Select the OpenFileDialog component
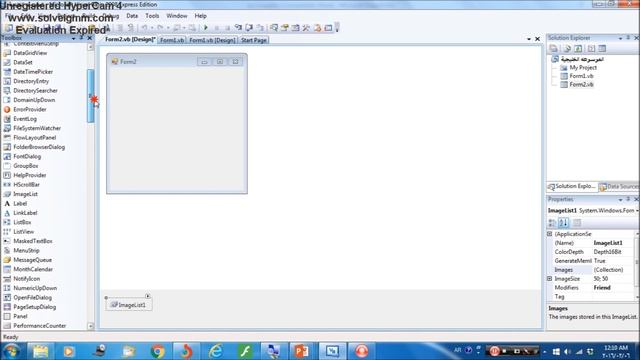 32,297
